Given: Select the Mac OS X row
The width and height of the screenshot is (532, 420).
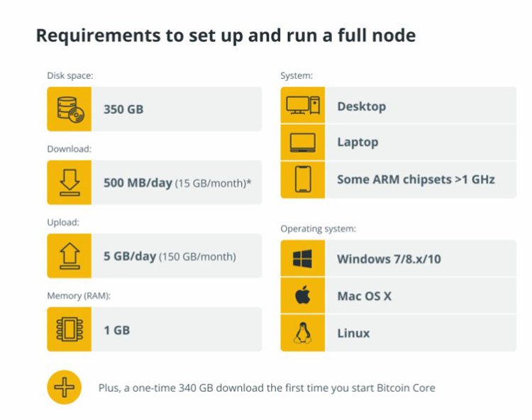Looking at the screenshot, I should pos(399,296).
